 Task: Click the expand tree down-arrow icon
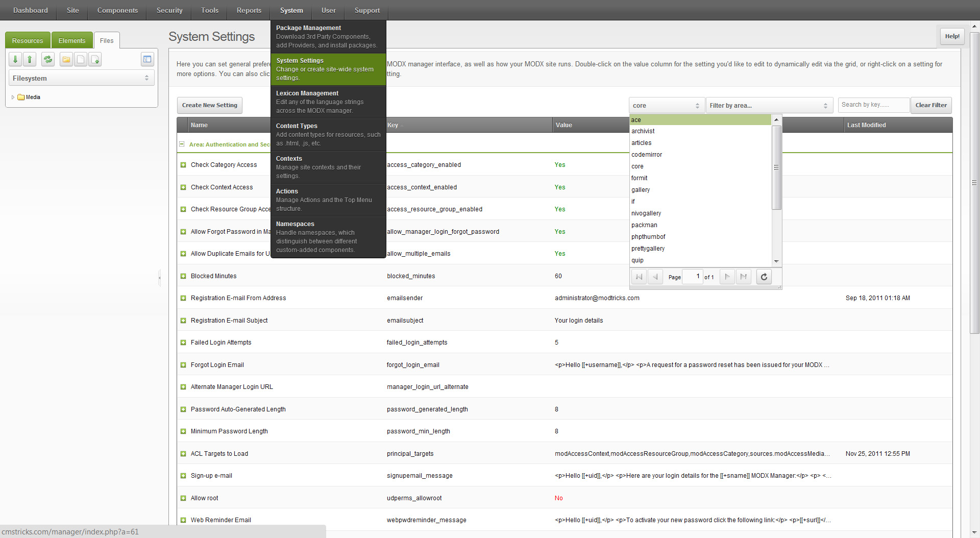pyautogui.click(x=15, y=59)
